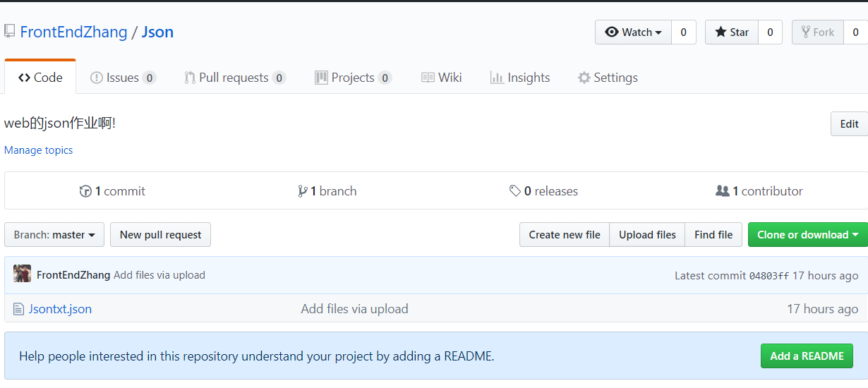The height and width of the screenshot is (388, 868).
Task: Switch to the Code tab
Action: pos(40,78)
